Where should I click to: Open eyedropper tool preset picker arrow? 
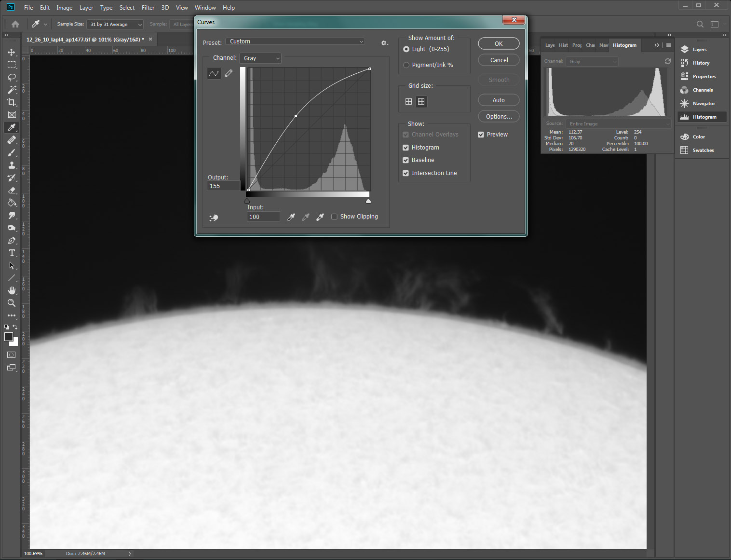point(46,24)
